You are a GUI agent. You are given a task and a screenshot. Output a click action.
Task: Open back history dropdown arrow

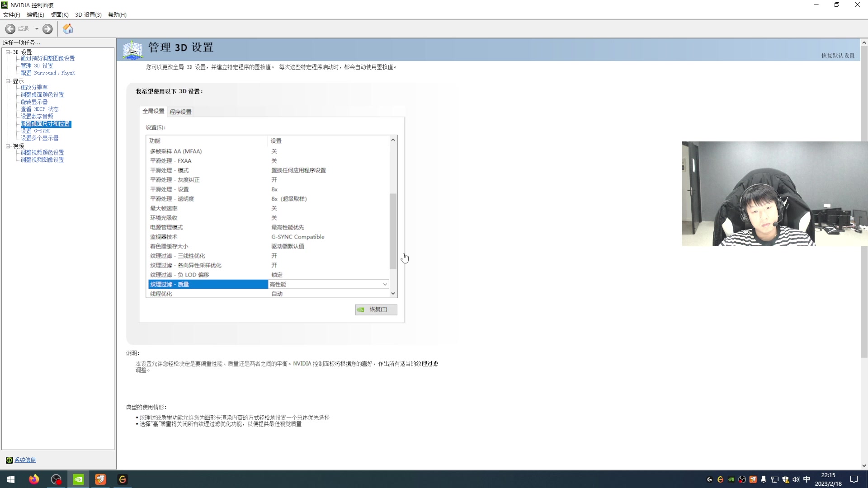tap(37, 29)
